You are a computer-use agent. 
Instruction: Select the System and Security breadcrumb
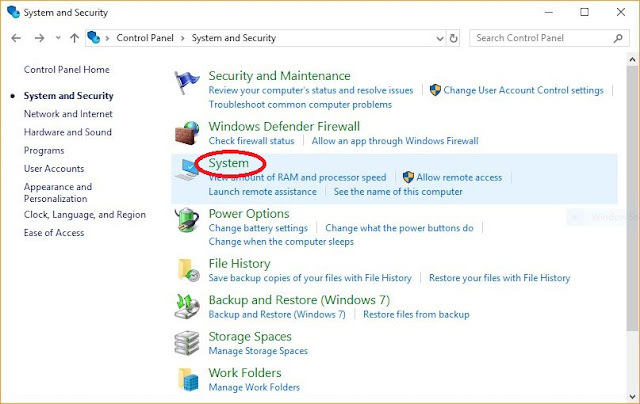tap(234, 38)
